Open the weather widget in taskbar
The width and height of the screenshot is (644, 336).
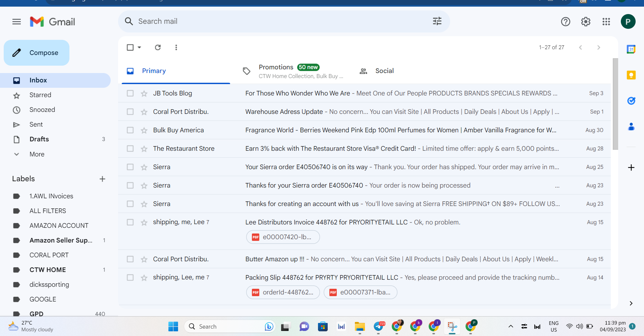pyautogui.click(x=31, y=326)
